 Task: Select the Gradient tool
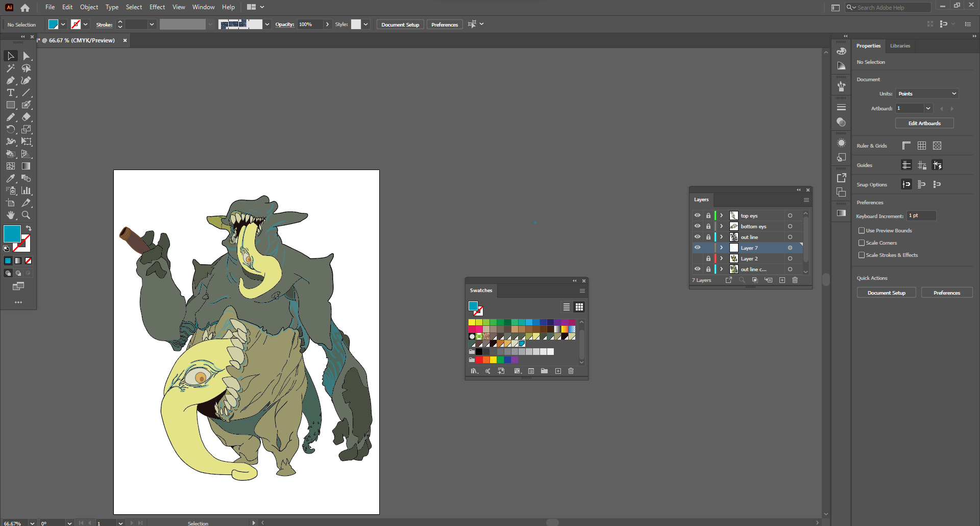coord(26,166)
